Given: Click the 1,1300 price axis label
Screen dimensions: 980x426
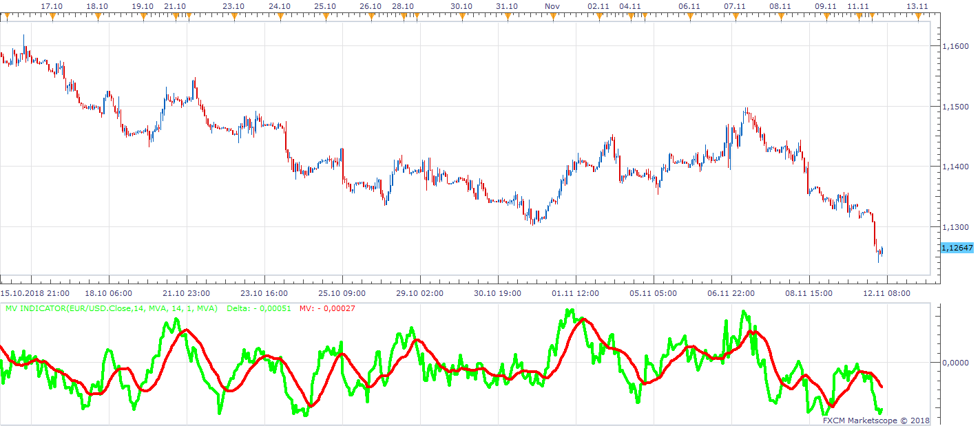Looking at the screenshot, I should coord(955,227).
